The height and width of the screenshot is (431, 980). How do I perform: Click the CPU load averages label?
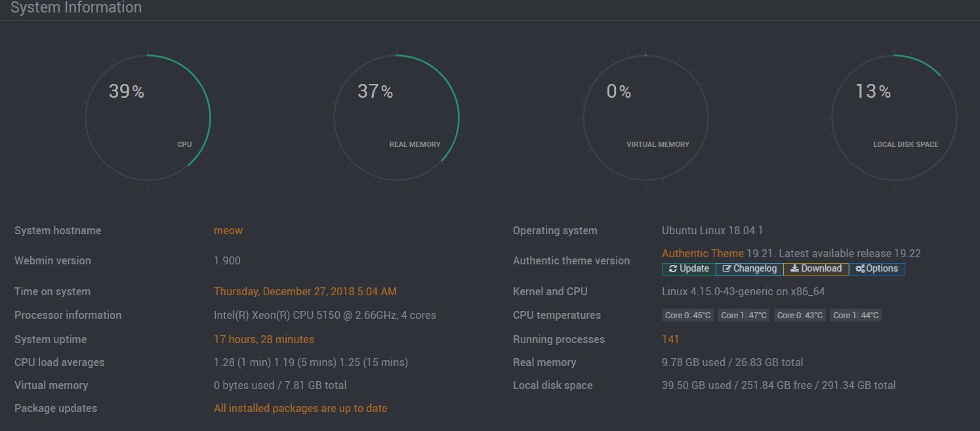60,362
